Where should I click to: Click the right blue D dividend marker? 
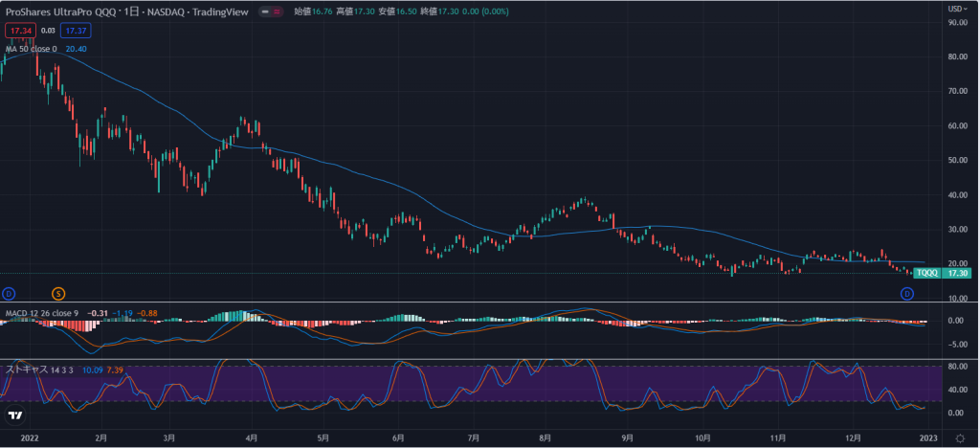(907, 293)
